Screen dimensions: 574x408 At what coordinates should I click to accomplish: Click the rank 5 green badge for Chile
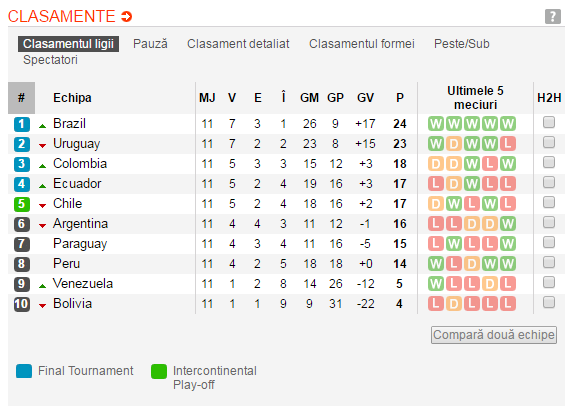pyautogui.click(x=22, y=204)
